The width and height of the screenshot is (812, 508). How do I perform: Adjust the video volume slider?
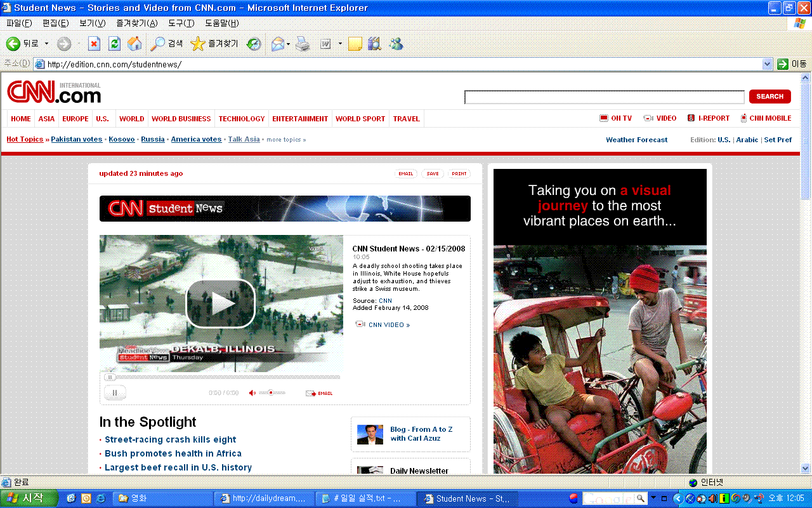pyautogui.click(x=272, y=393)
